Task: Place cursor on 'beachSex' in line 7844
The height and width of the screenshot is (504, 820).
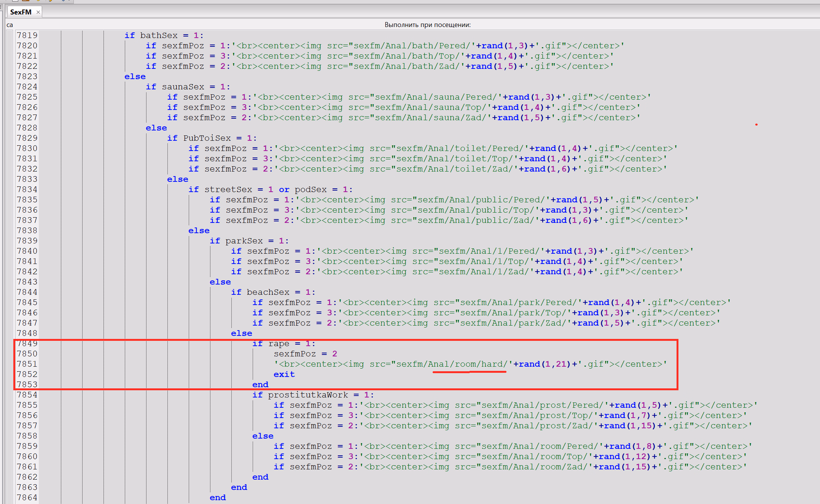Action: [x=268, y=292]
